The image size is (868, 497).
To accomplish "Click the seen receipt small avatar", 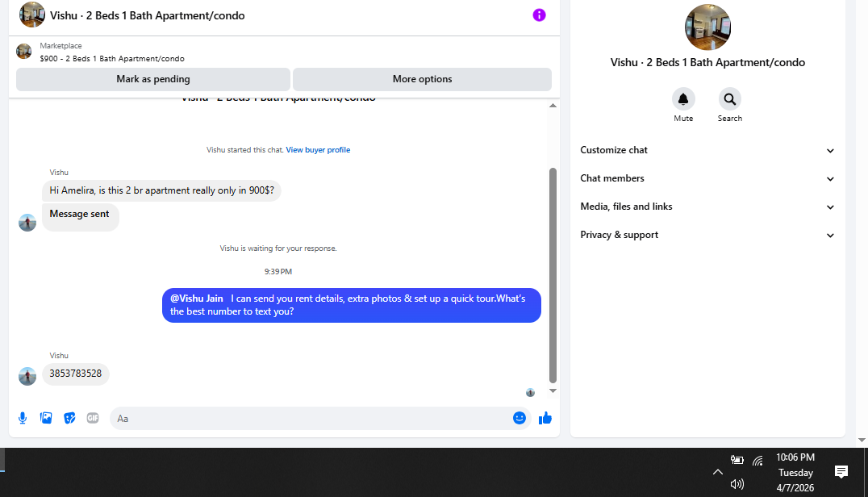I will 530,392.
